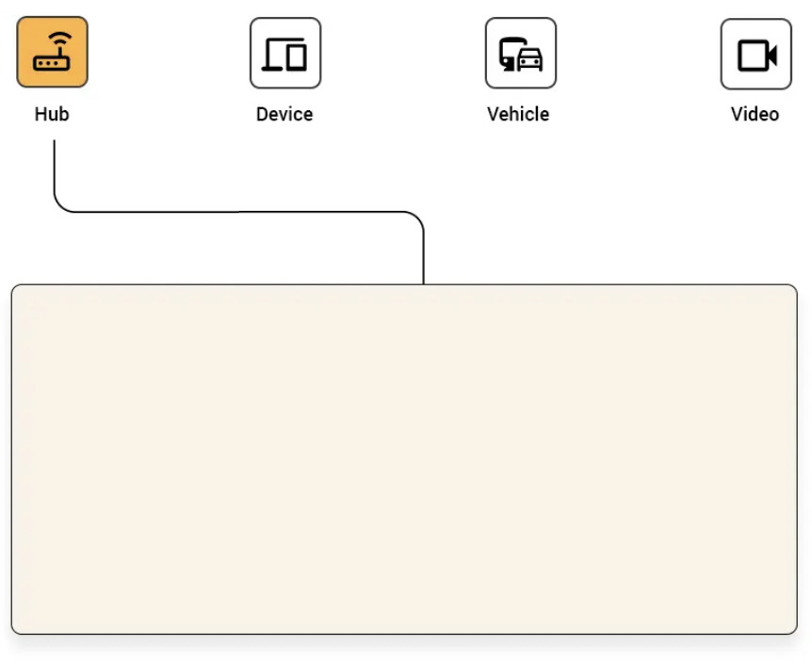This screenshot has width=812, height=661.
Task: Open the Vehicle car icon
Action: pos(520,53)
